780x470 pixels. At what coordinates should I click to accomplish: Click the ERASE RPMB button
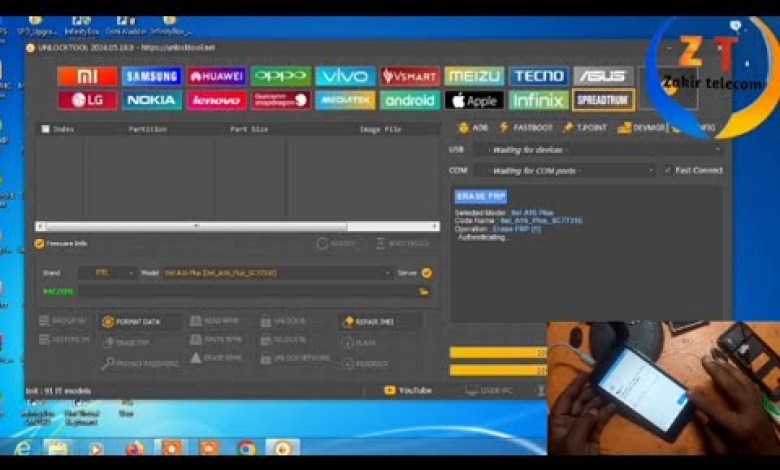click(217, 358)
